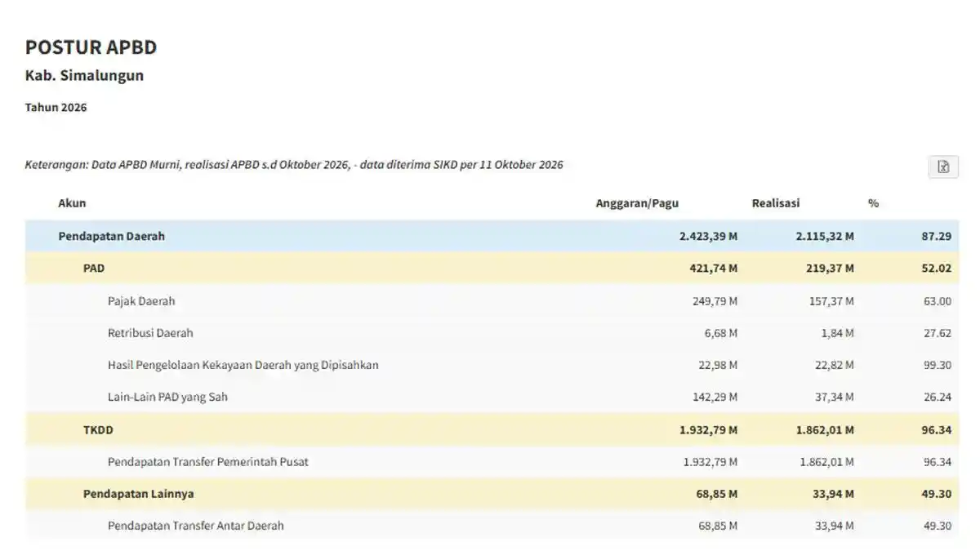The image size is (980, 551).
Task: Select Pajak Daerah realization 157,37 M
Action: [x=832, y=301]
